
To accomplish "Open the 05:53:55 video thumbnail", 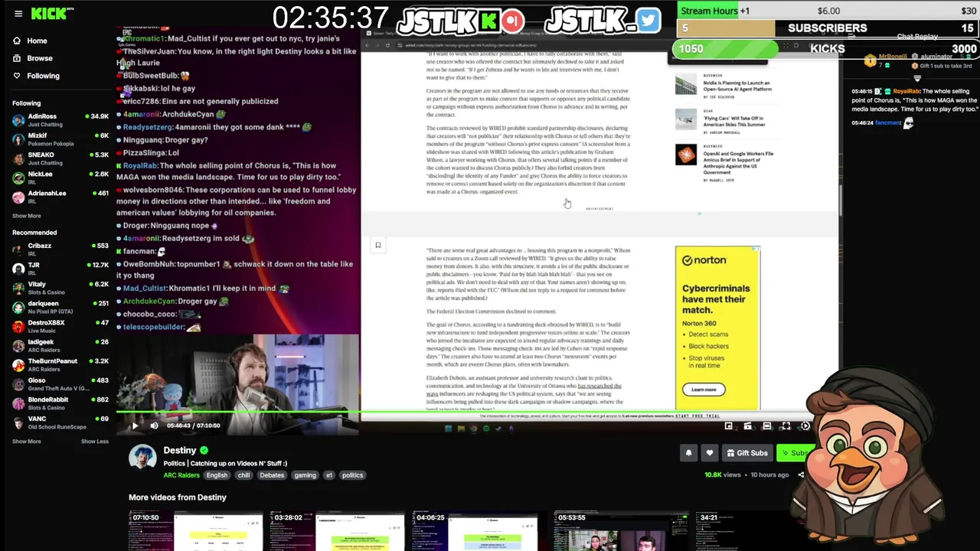I will (622, 531).
